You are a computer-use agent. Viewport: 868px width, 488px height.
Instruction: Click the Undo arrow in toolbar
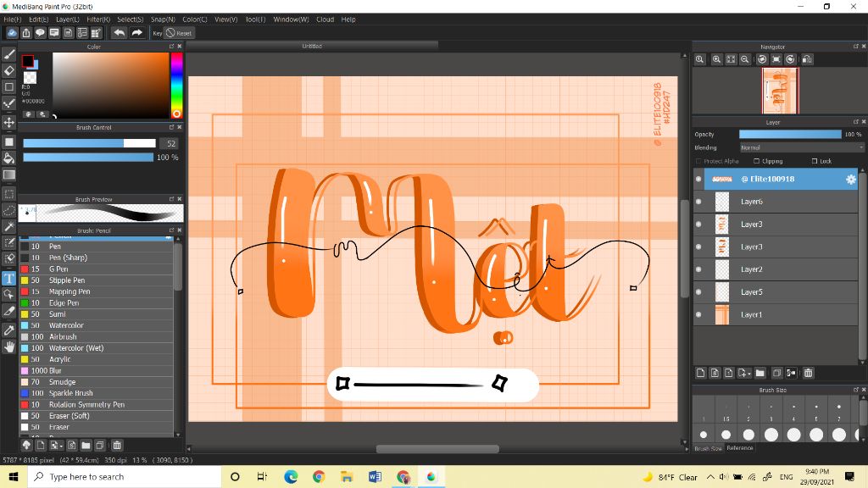click(119, 33)
